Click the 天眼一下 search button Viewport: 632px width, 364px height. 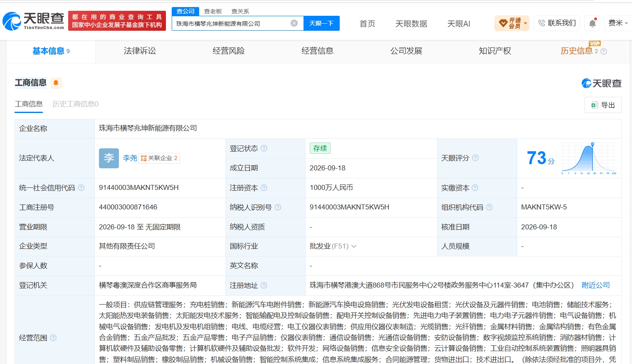[321, 23]
